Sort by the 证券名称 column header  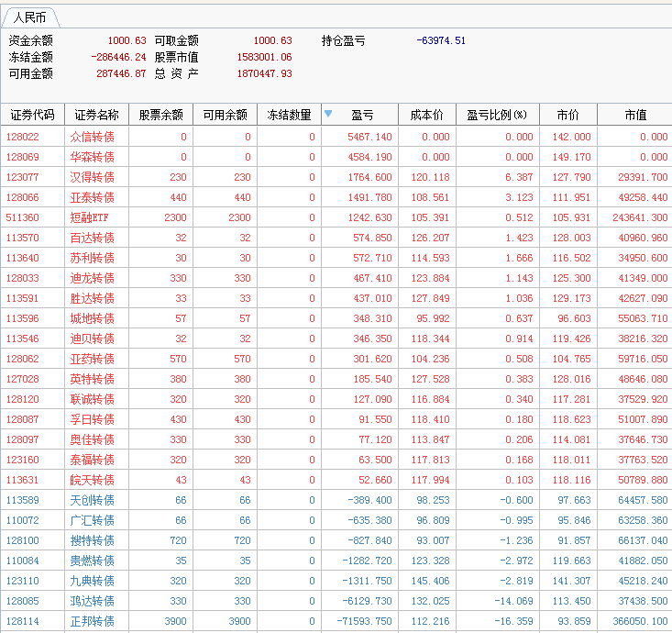tap(96, 115)
